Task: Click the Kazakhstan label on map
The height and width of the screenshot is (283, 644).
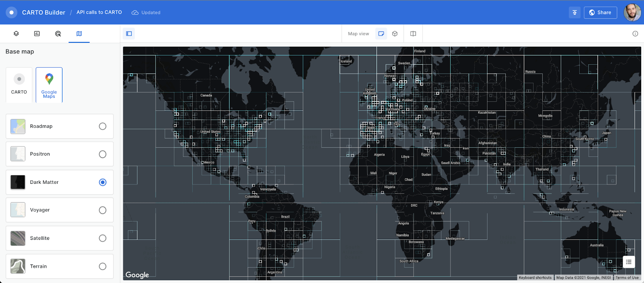Action: tap(487, 112)
